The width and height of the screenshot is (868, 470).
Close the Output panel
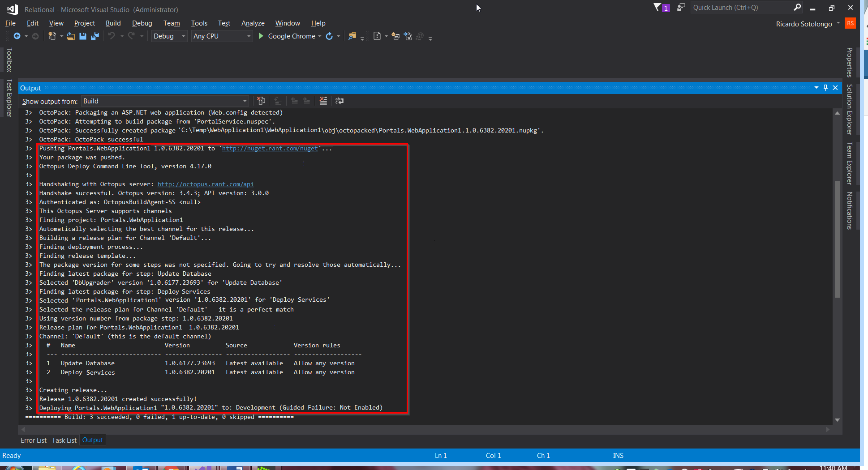pyautogui.click(x=835, y=88)
